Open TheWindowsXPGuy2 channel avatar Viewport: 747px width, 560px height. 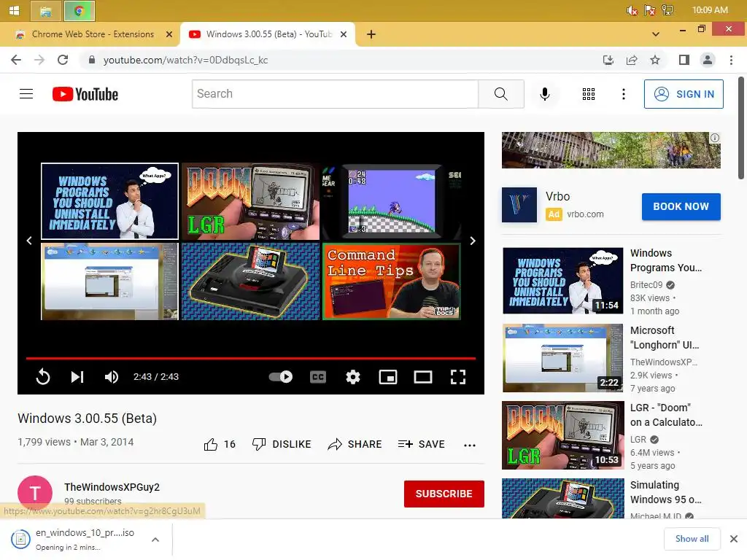(35, 493)
